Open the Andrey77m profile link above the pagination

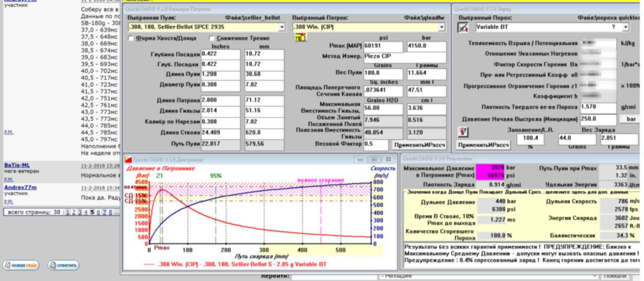[x=20, y=187]
